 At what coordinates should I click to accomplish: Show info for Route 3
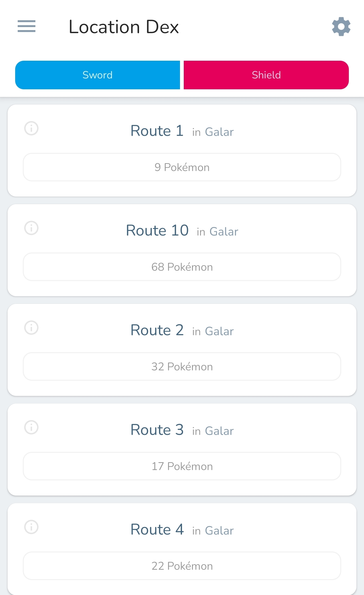click(x=31, y=427)
